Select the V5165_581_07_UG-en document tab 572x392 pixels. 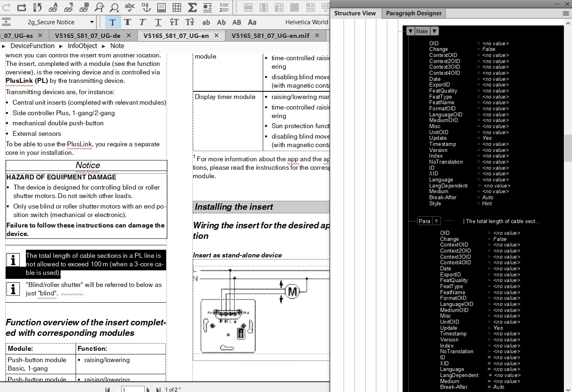click(176, 36)
